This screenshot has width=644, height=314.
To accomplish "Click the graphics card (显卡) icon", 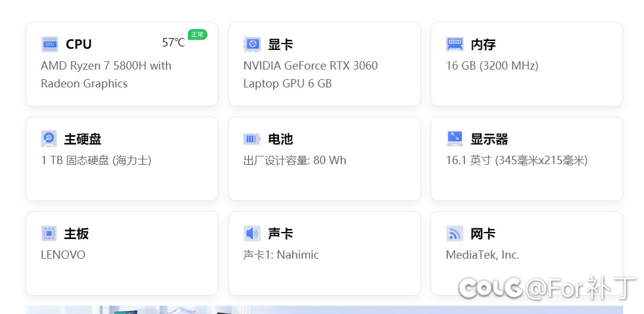I will (252, 44).
